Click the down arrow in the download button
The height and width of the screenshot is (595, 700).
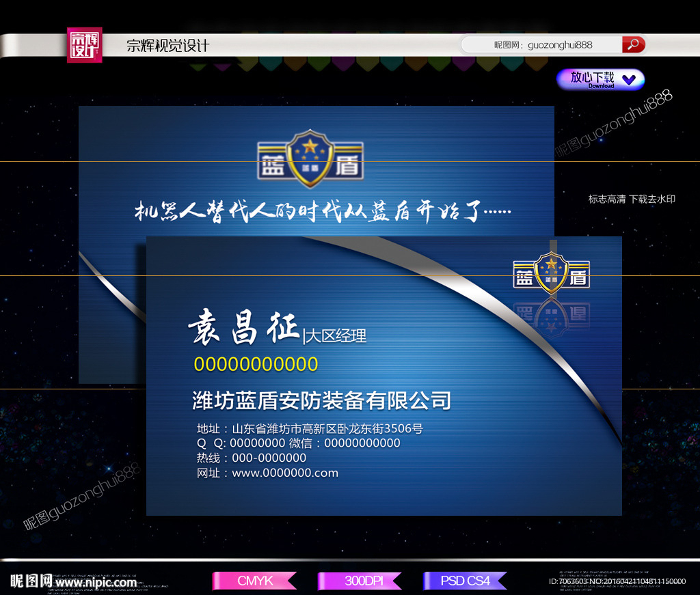tap(629, 80)
